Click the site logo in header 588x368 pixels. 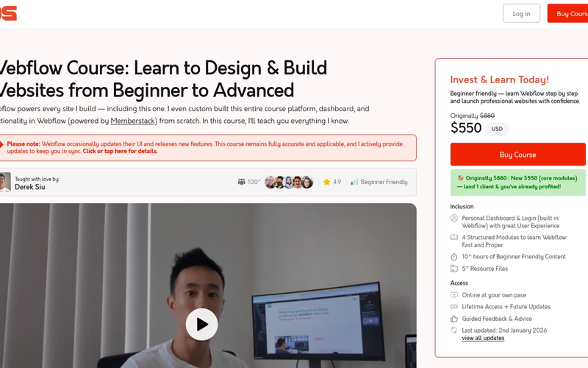(8, 13)
